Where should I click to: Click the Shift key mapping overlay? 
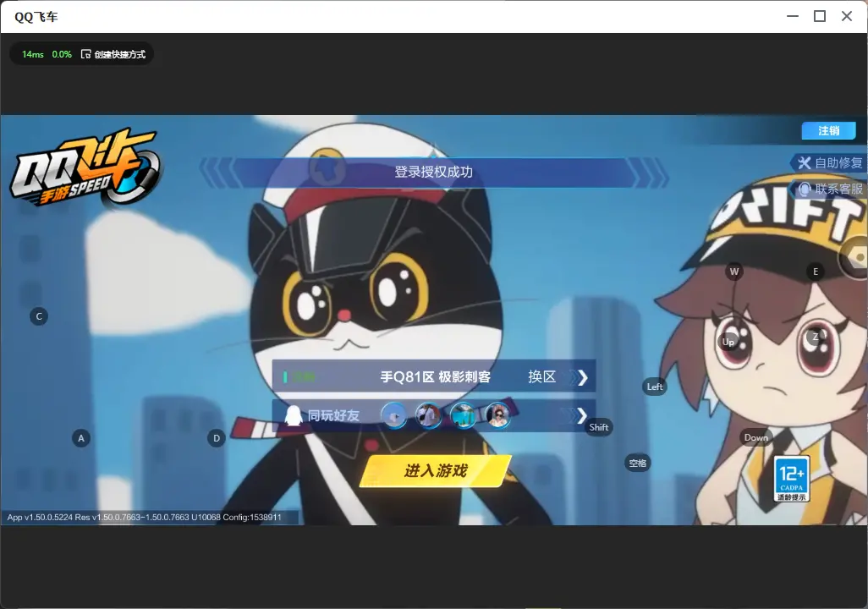coord(599,427)
